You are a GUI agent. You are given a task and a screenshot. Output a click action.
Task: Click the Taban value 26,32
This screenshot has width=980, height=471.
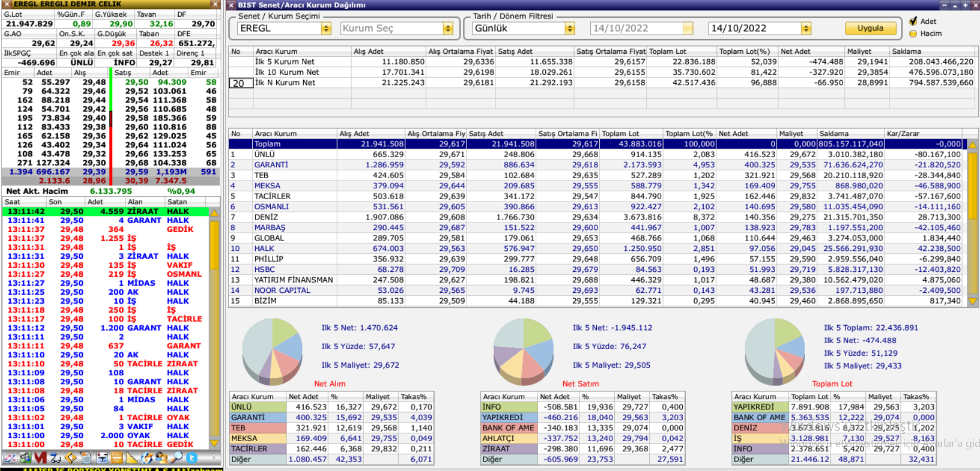(161, 43)
